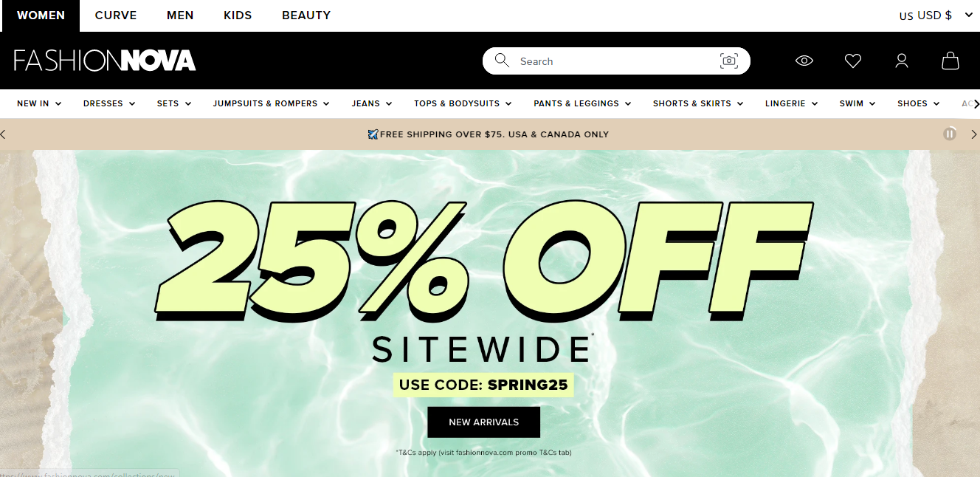Image resolution: width=980 pixels, height=477 pixels.
Task: Open the account profile icon
Action: [x=902, y=61]
